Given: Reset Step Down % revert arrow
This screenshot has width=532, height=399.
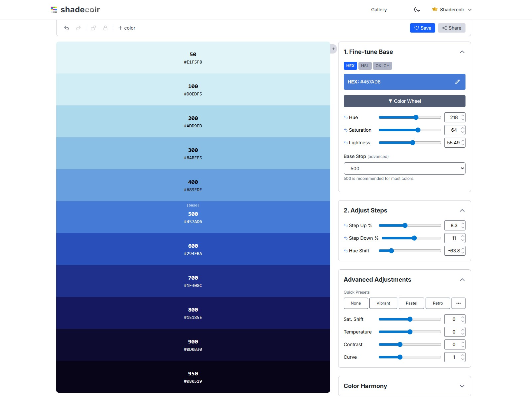Looking at the screenshot, I should point(346,238).
